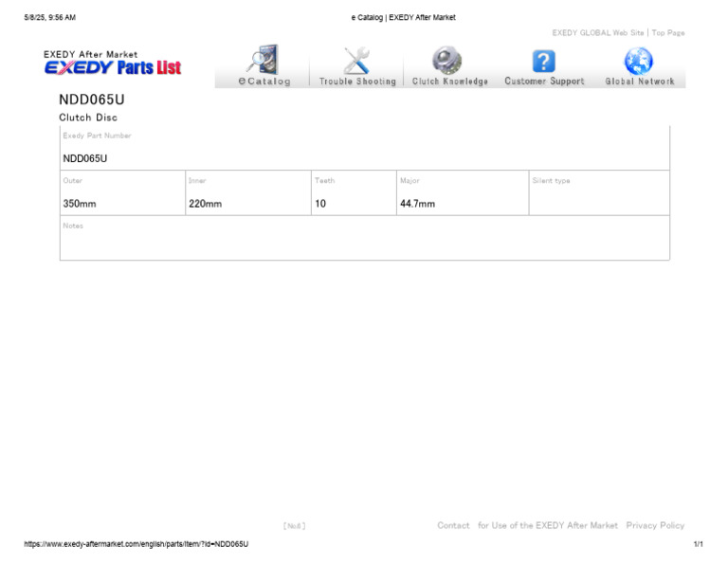Click the e Catalog page title text

pos(403,18)
